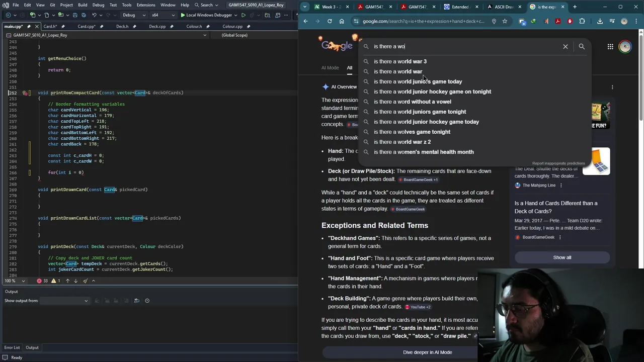Click Show all button in sidebar
644x362 pixels.
click(562, 257)
